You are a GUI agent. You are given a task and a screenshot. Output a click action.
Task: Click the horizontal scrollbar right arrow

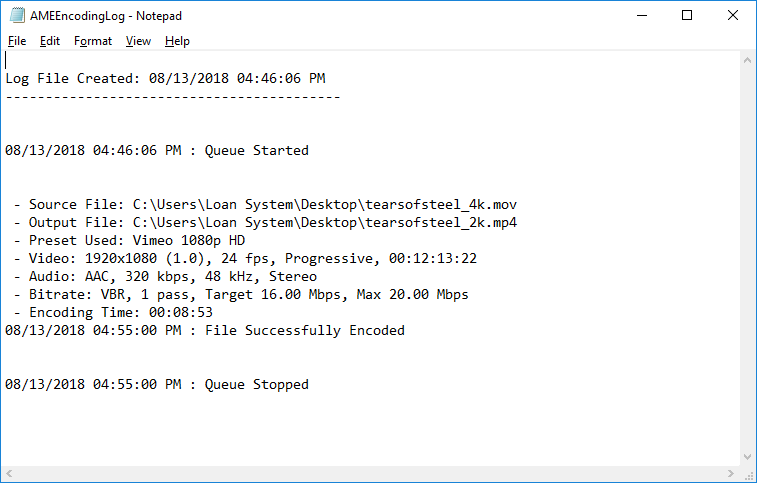click(x=730, y=473)
